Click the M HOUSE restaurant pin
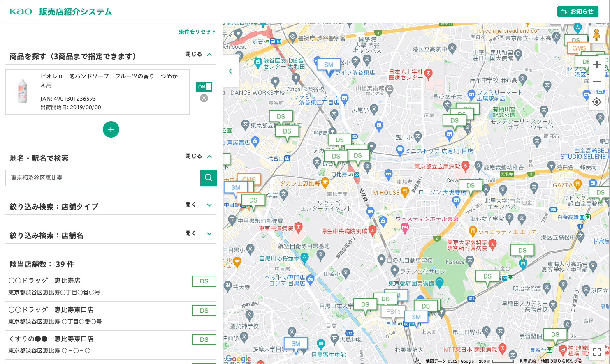This screenshot has width=610, height=364. pos(405,191)
